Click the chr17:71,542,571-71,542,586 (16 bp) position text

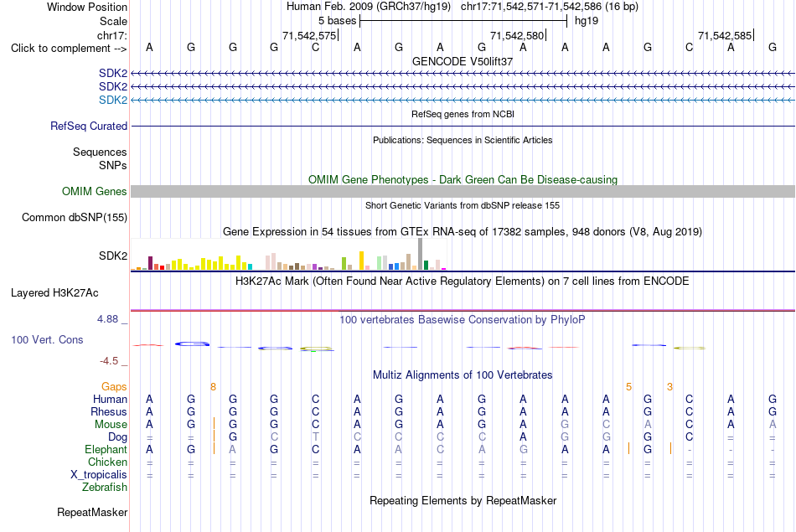(550, 7)
